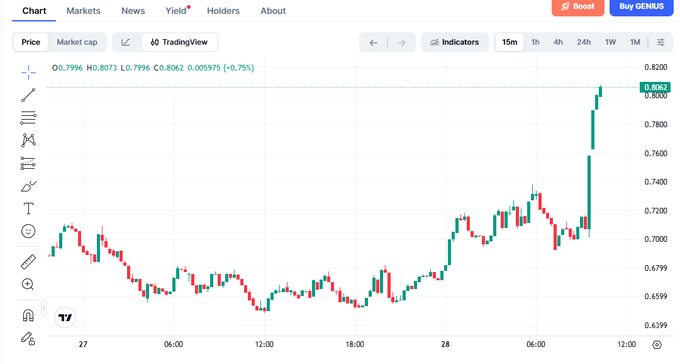Show the Price chart
Image resolution: width=680 pixels, height=364 pixels.
tap(31, 42)
